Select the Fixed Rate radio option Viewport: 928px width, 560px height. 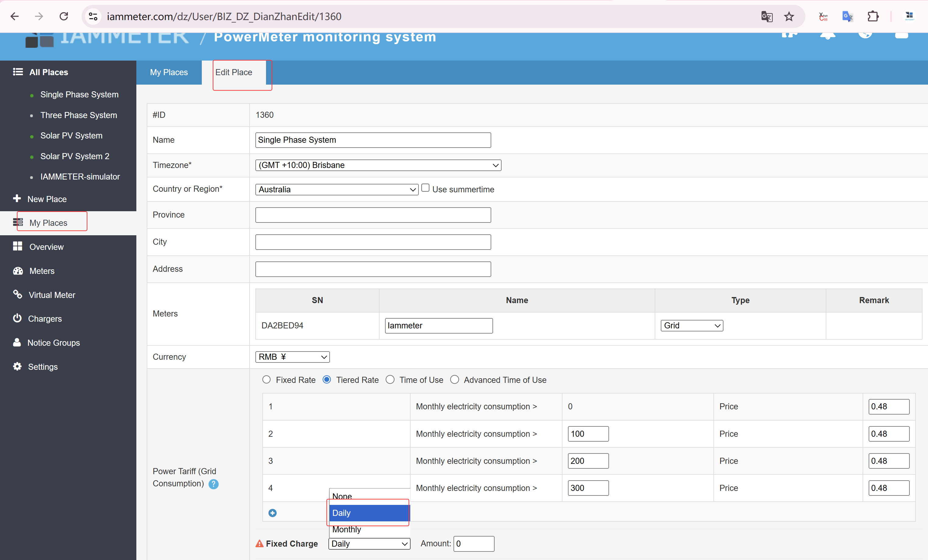pos(267,380)
